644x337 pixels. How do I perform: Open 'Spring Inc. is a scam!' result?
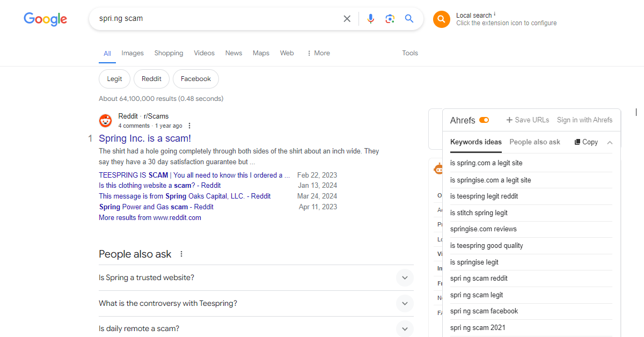tap(145, 138)
